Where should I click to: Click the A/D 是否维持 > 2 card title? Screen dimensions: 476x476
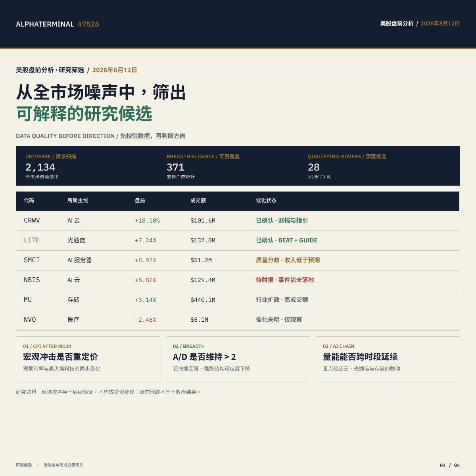tap(204, 357)
